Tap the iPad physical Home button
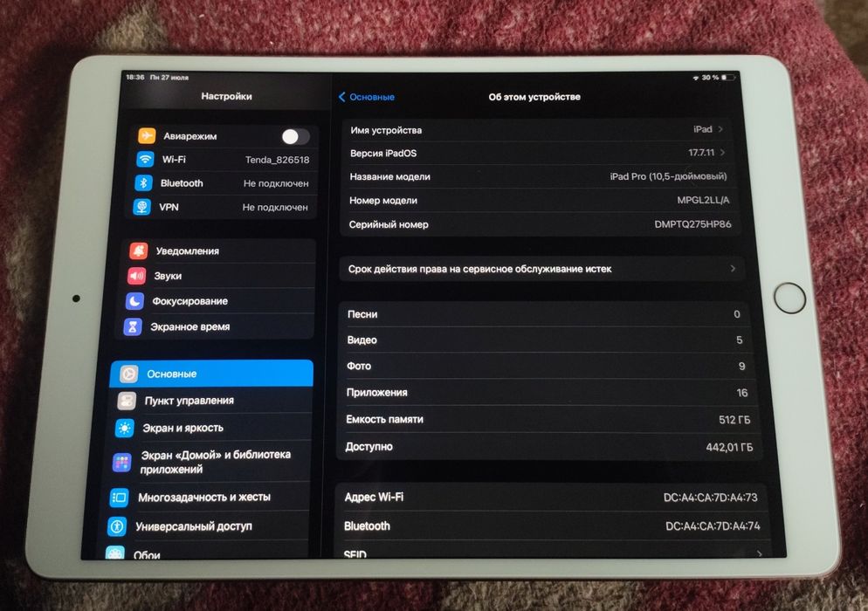This screenshot has width=868, height=611. coord(789,298)
